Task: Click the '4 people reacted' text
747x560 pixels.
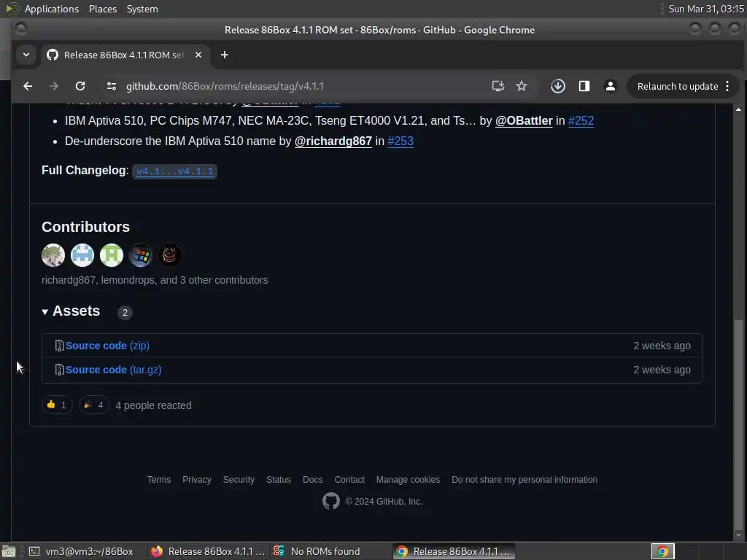Action: pyautogui.click(x=153, y=405)
